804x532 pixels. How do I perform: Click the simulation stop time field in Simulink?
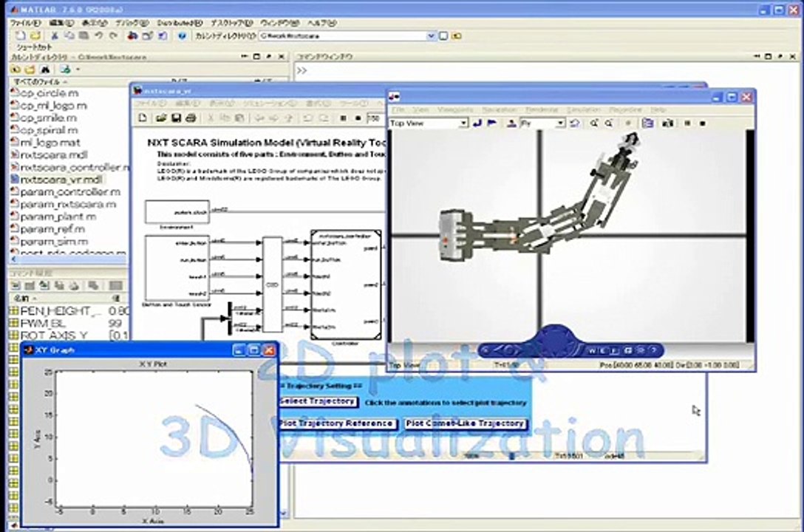[375, 118]
